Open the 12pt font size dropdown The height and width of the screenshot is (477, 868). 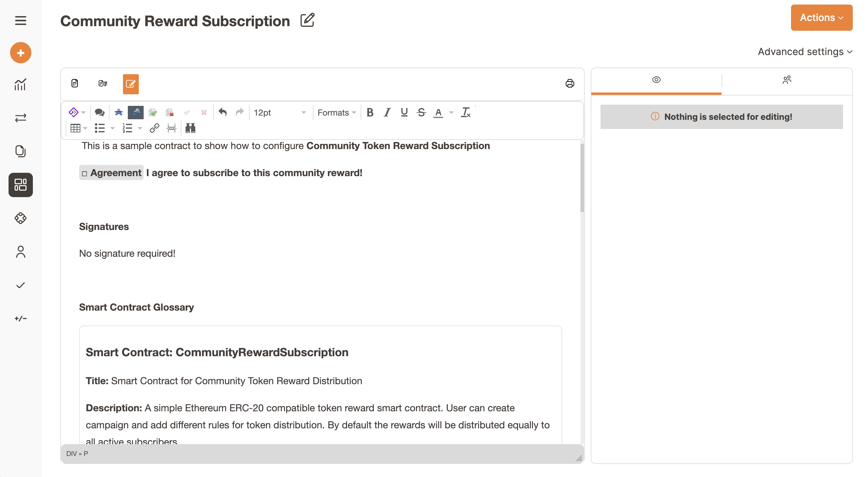(x=280, y=113)
